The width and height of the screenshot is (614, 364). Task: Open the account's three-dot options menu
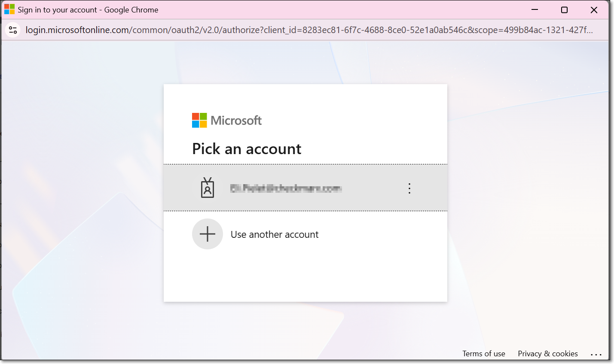tap(409, 188)
